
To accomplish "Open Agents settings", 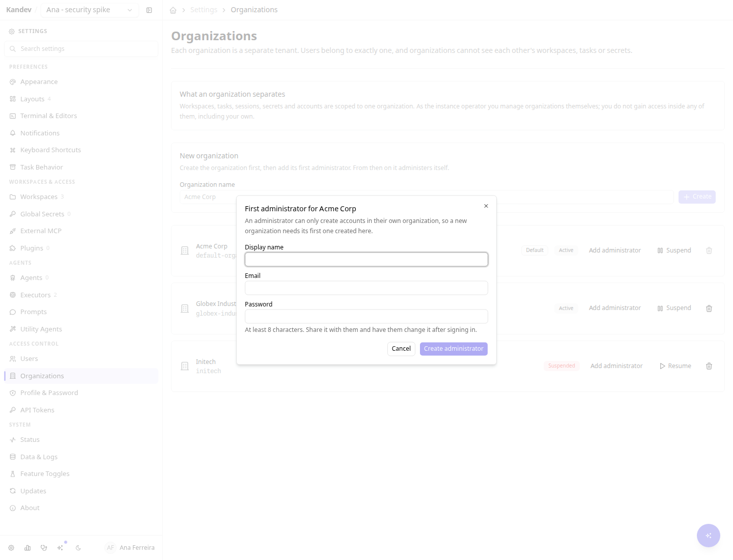I will coord(81,278).
